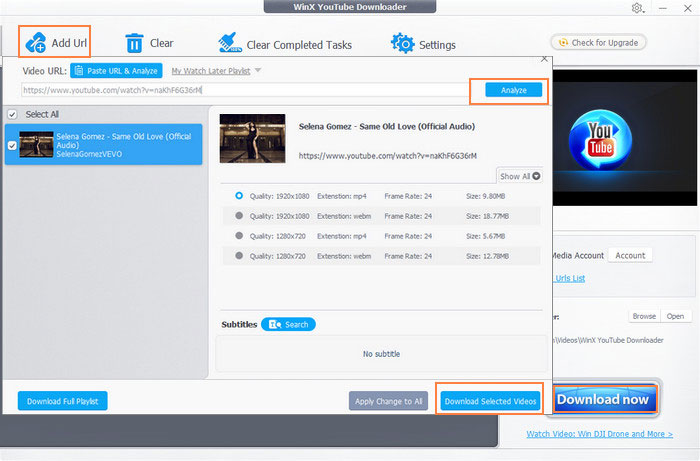
Task: Click the Browse folder button
Action: pyautogui.click(x=644, y=316)
